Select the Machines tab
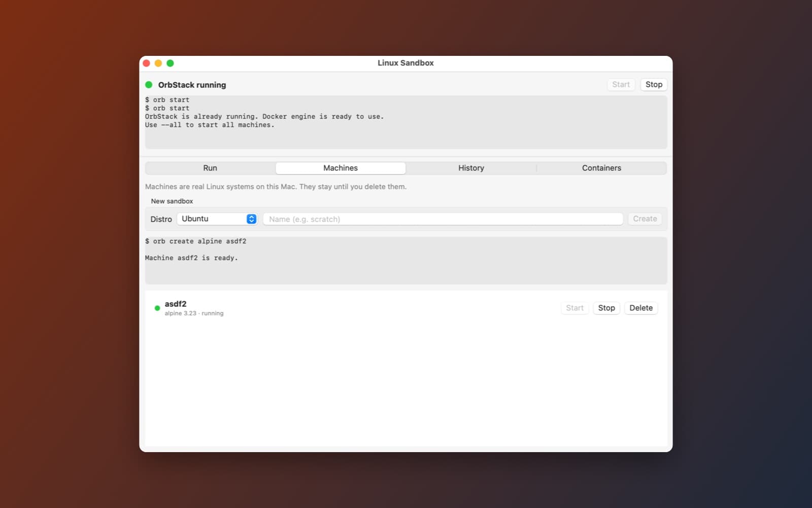 click(x=341, y=168)
